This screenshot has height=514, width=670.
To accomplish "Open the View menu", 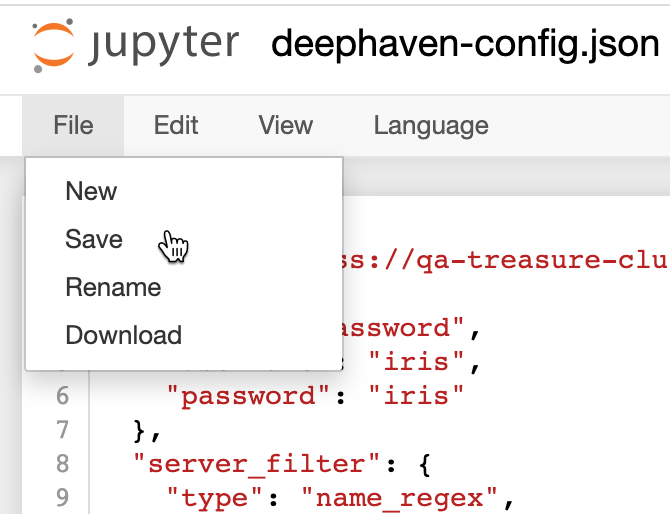I will click(285, 125).
